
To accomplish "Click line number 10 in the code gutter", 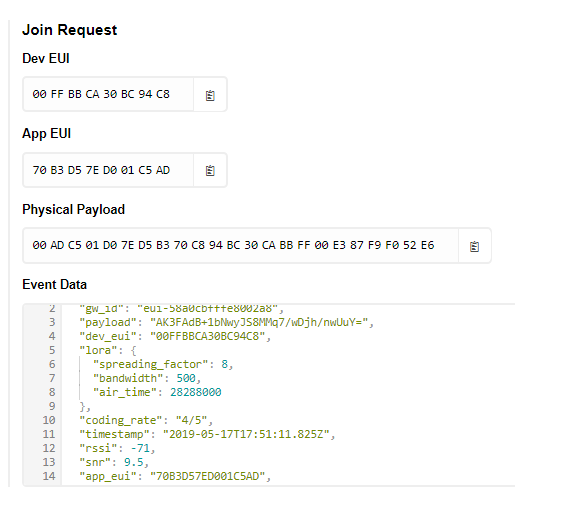I will (49, 421).
